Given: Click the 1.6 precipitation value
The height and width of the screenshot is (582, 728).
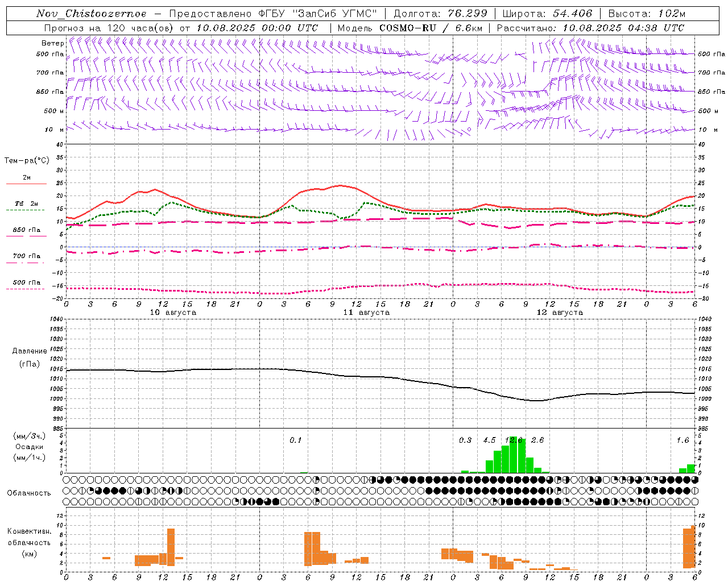Looking at the screenshot, I should 682,440.
